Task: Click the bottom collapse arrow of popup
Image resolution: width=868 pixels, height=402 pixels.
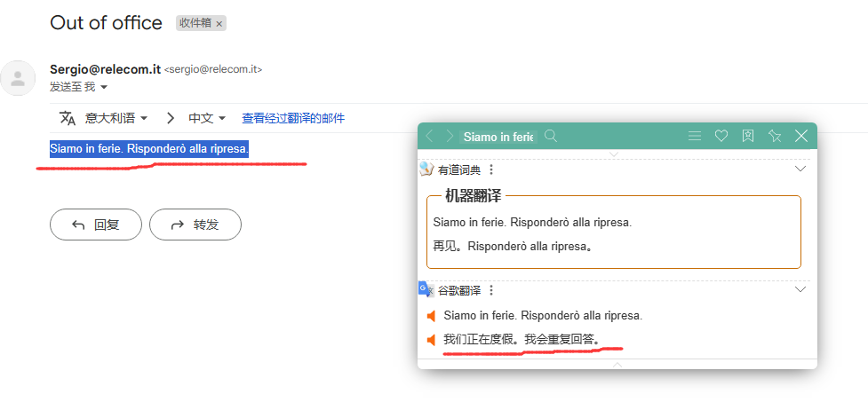Action: 617,365
